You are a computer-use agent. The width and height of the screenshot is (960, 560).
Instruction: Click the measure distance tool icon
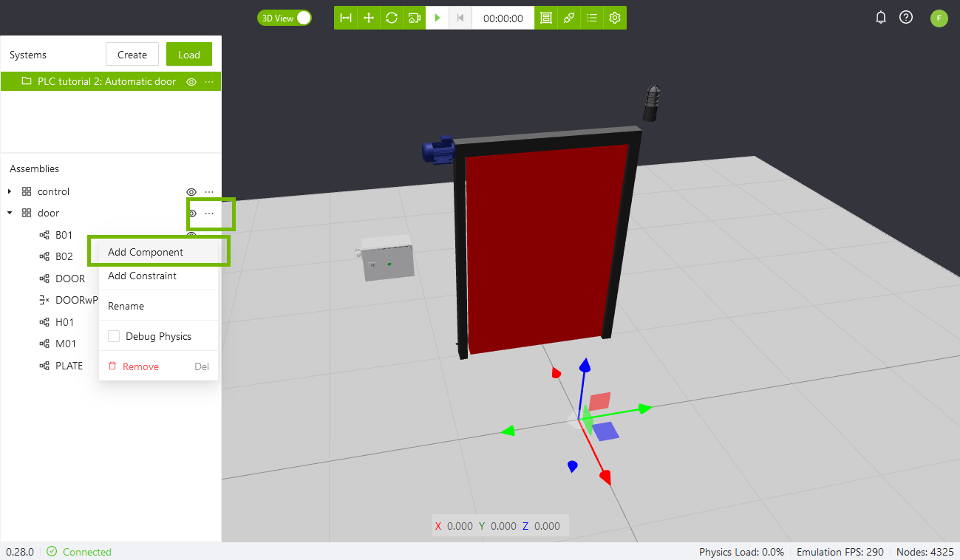(346, 18)
